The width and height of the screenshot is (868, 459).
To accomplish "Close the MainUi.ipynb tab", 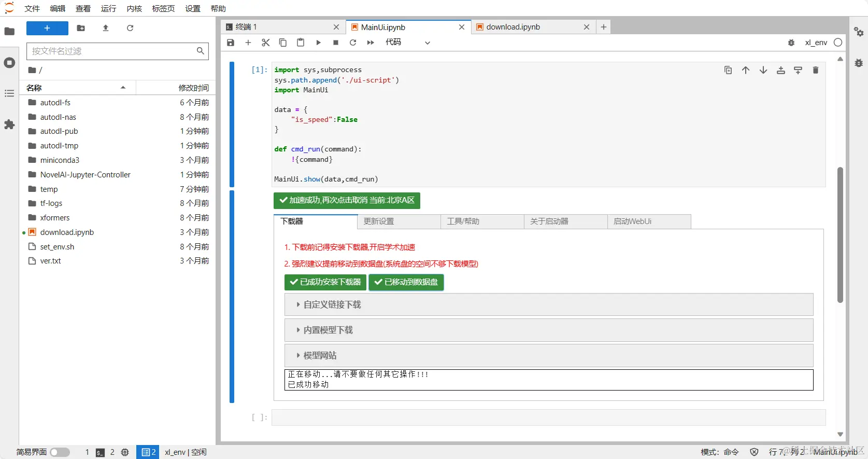I will click(x=462, y=27).
